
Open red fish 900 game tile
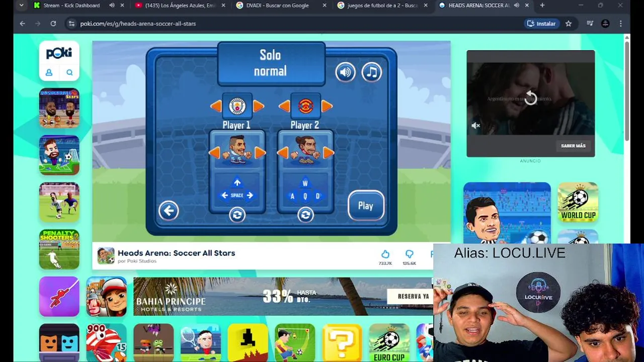[106, 342]
